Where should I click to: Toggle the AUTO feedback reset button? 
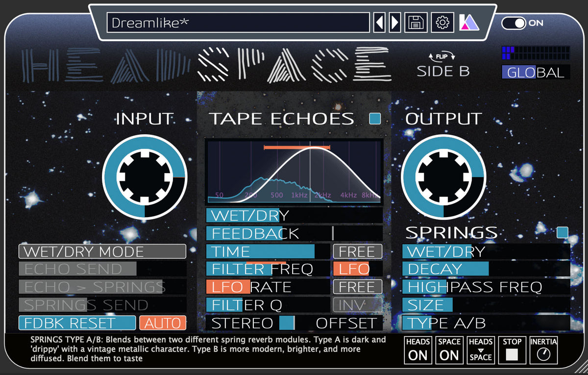163,323
